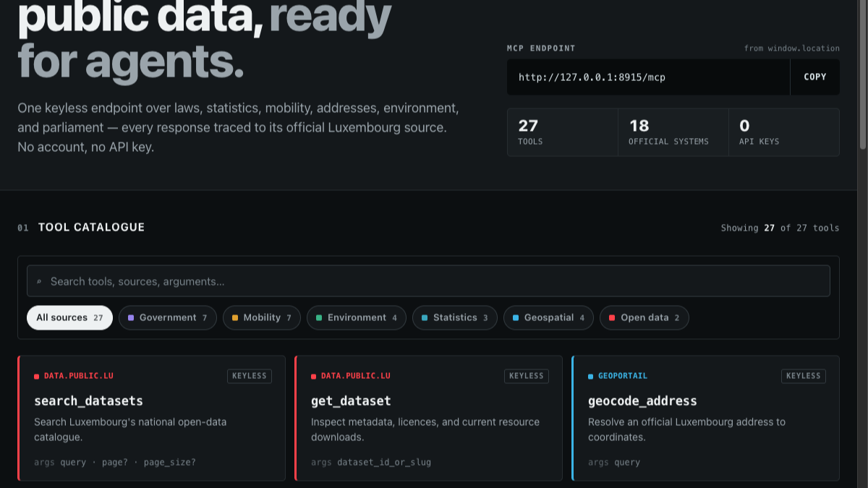The image size is (868, 488).
Task: Open the get_dataset tool card
Action: (x=429, y=418)
